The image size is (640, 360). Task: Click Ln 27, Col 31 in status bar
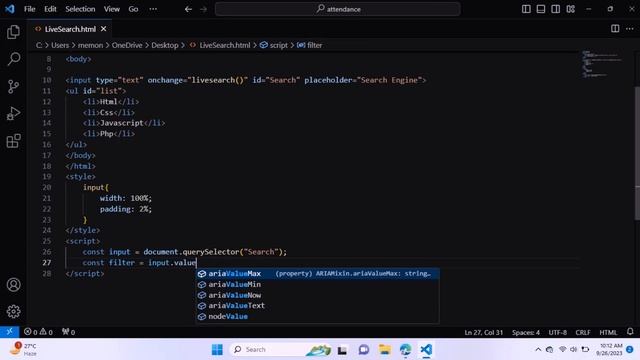(484, 332)
